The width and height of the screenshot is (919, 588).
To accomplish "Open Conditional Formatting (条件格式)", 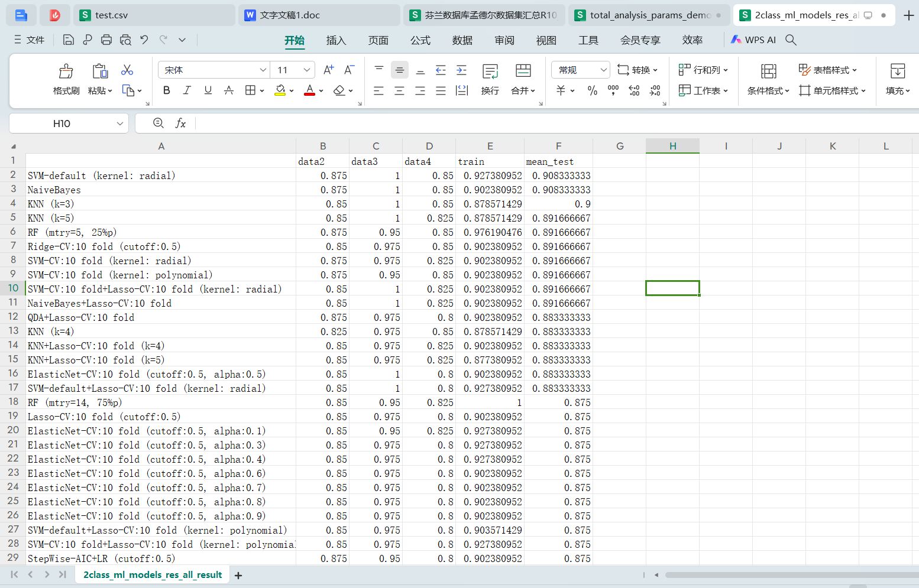I will tap(769, 79).
